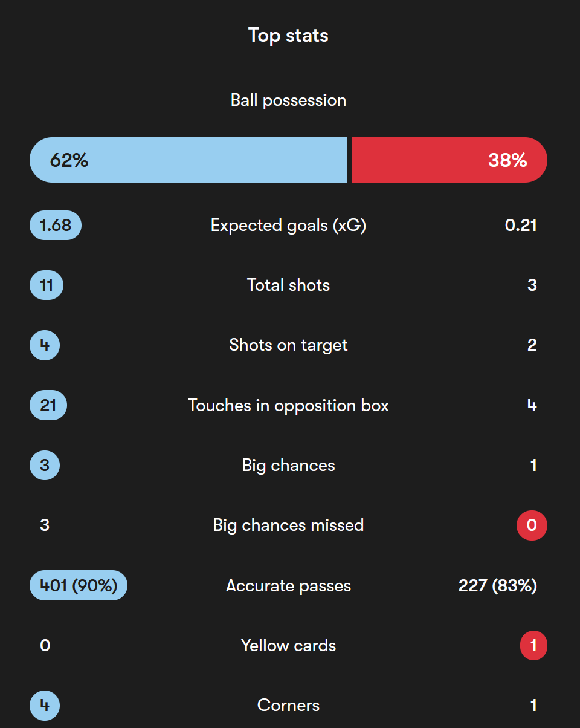Click the red big chances missed badge

[532, 525]
